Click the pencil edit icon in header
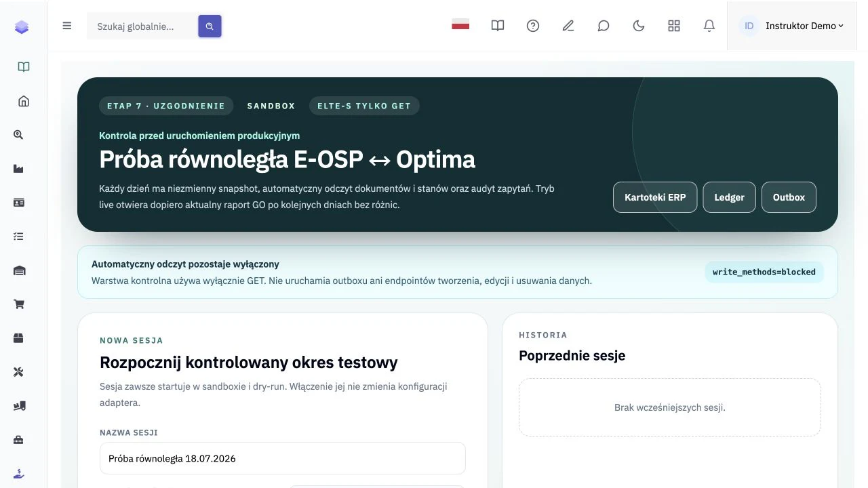This screenshot has width=868, height=488. pyautogui.click(x=568, y=26)
